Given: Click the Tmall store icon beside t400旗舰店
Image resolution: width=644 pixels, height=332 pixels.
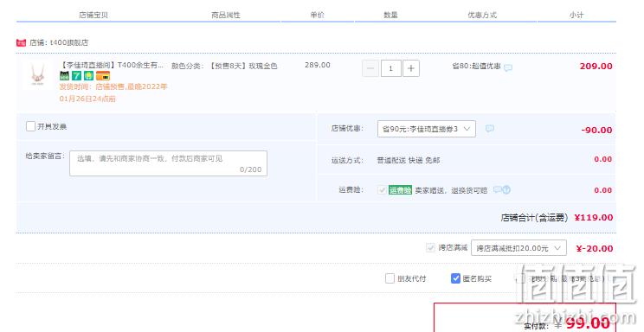Looking at the screenshot, I should pyautogui.click(x=21, y=42).
